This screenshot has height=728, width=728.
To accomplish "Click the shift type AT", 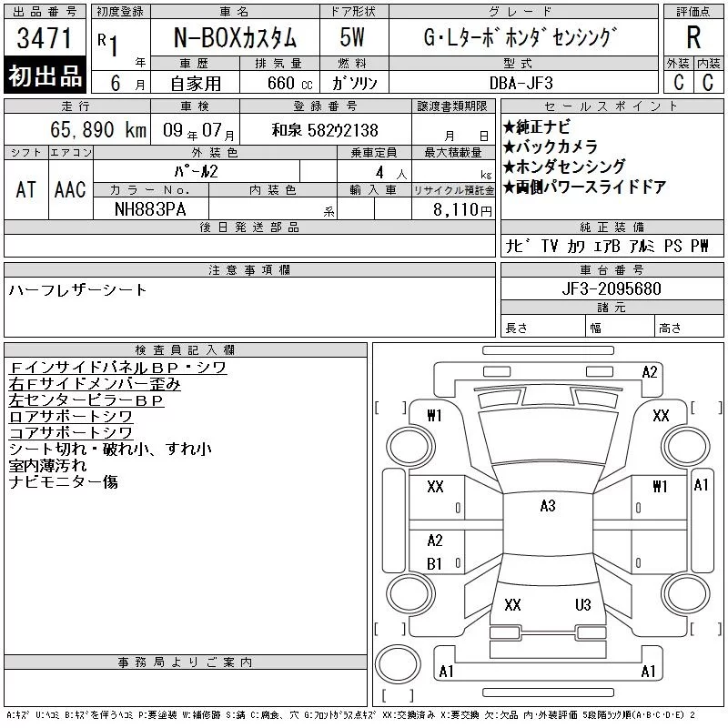I will [x=26, y=190].
